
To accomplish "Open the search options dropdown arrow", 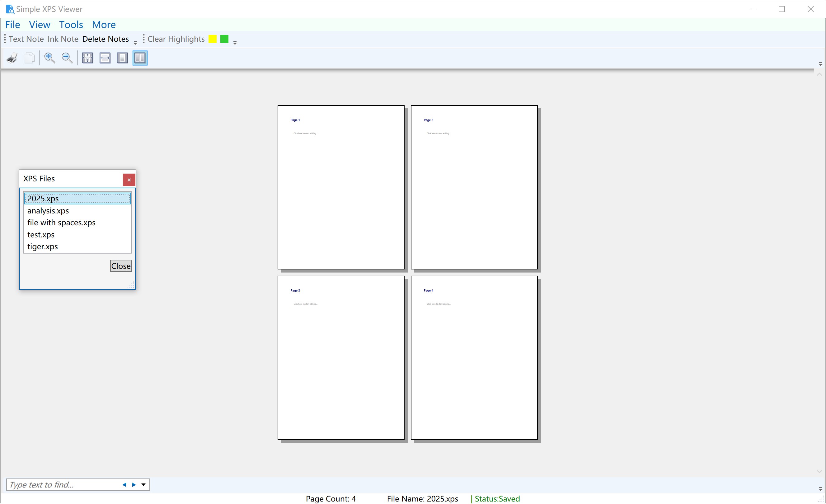I will 143,485.
